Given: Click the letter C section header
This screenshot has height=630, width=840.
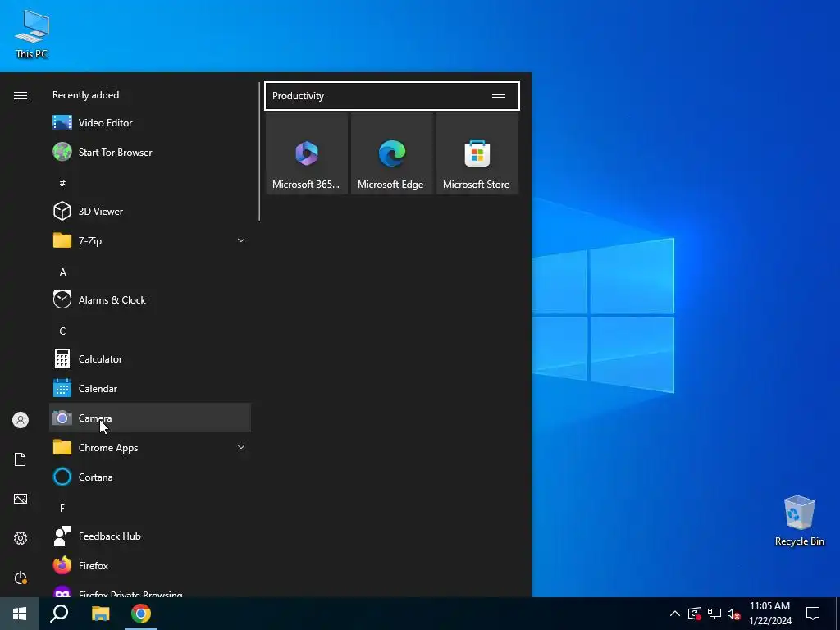Looking at the screenshot, I should 62,331.
